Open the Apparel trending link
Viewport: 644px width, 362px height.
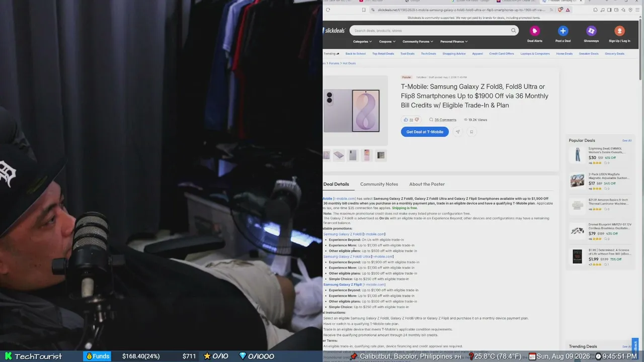click(477, 53)
